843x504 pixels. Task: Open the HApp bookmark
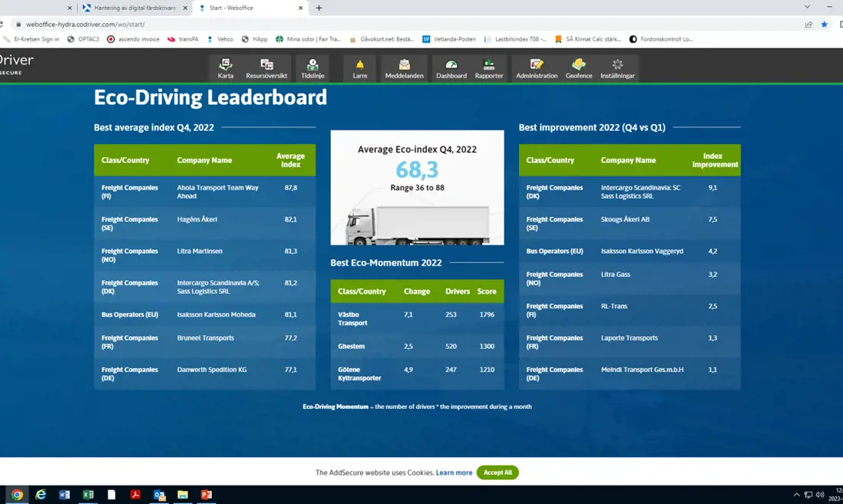(x=254, y=39)
